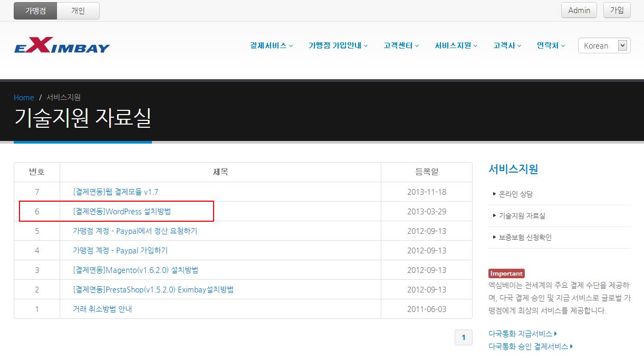Select page 1 in the pagination
Screen dimensions: 644x359
tap(463, 337)
